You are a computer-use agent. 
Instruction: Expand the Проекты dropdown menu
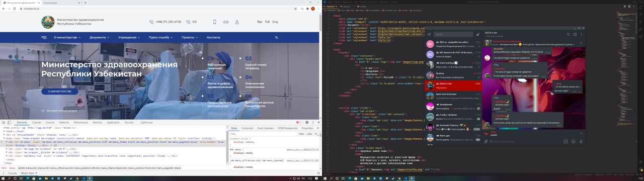point(189,38)
